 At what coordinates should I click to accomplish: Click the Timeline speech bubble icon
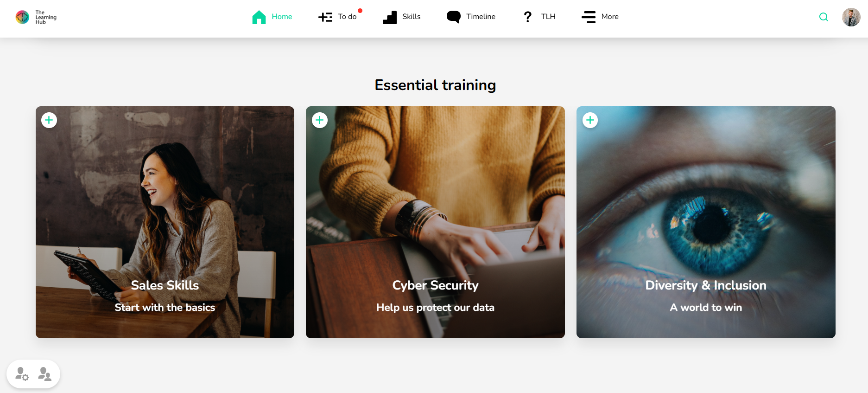[454, 17]
